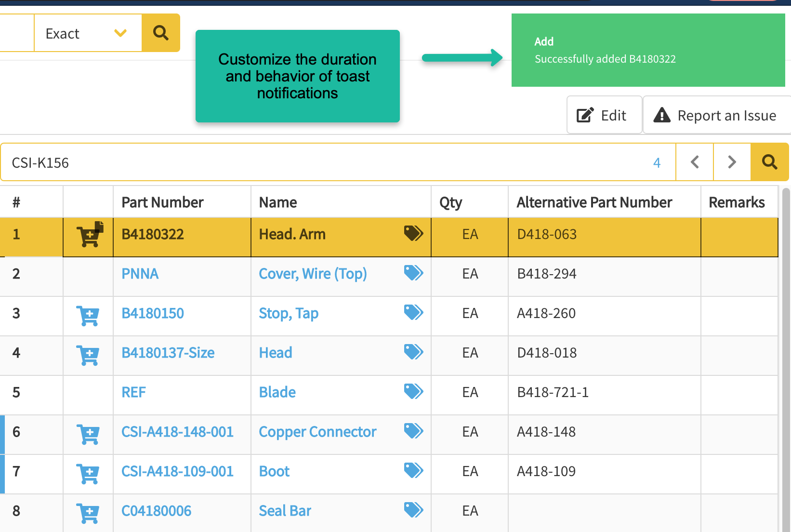Click the Report an Issue button
791x532 pixels.
(x=716, y=115)
